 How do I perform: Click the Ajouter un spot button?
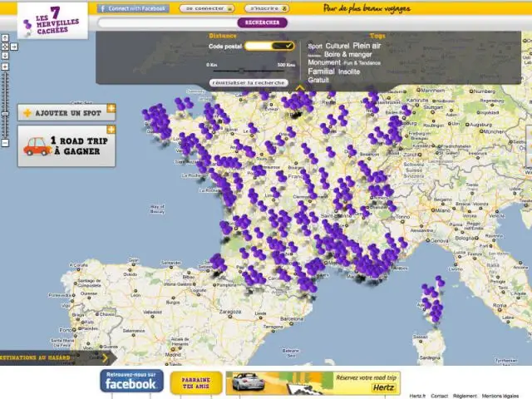(66, 113)
